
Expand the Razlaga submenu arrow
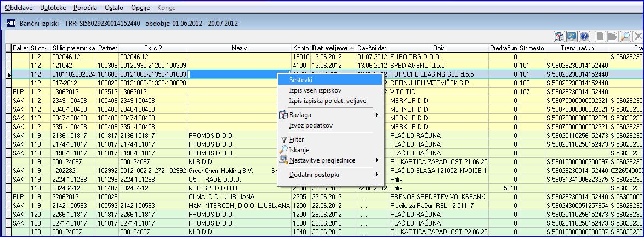(x=377, y=115)
